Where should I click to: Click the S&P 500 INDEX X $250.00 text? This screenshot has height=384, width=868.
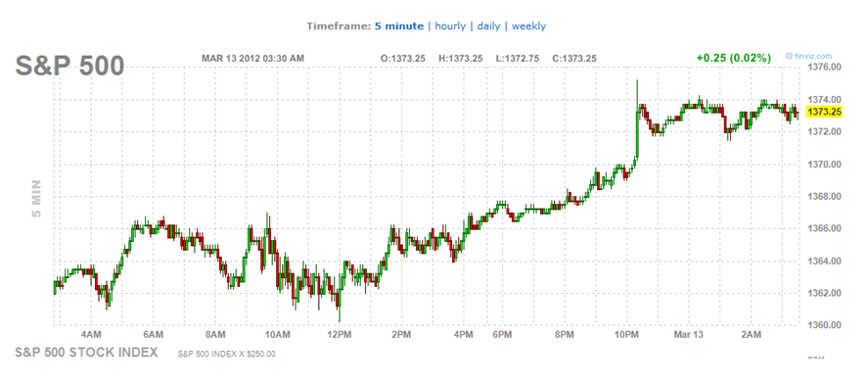coord(226,354)
